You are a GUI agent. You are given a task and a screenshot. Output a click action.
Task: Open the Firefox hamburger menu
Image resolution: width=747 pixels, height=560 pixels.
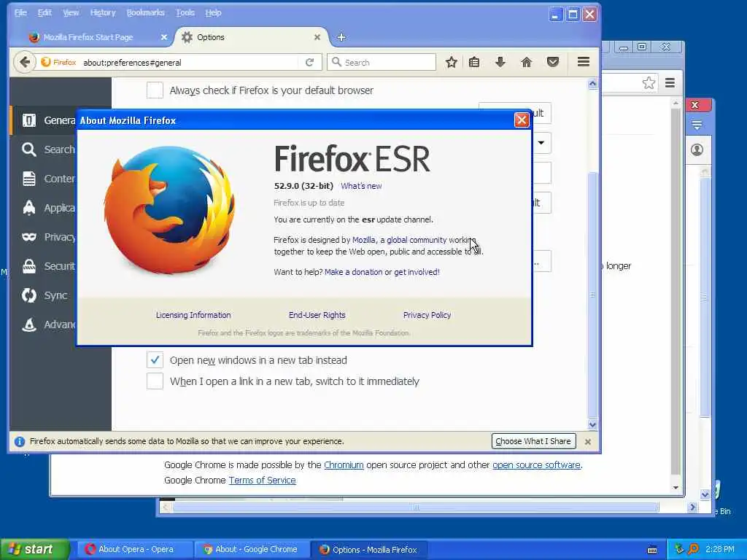point(584,62)
